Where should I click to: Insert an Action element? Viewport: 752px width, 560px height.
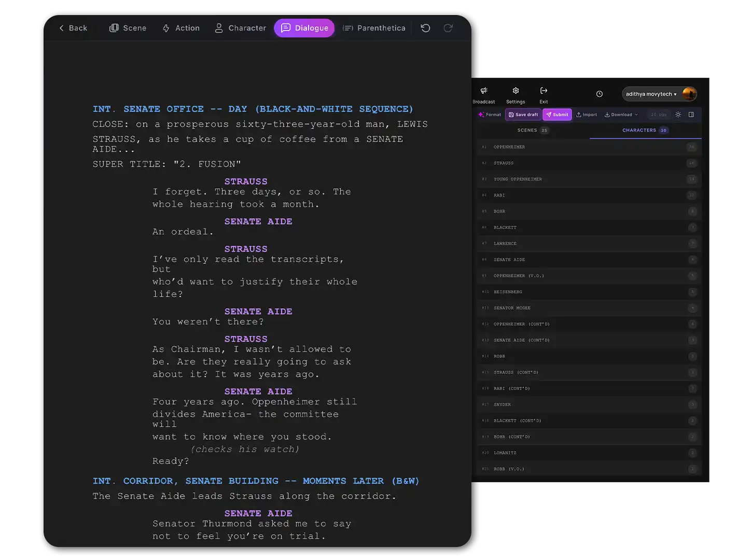point(181,28)
